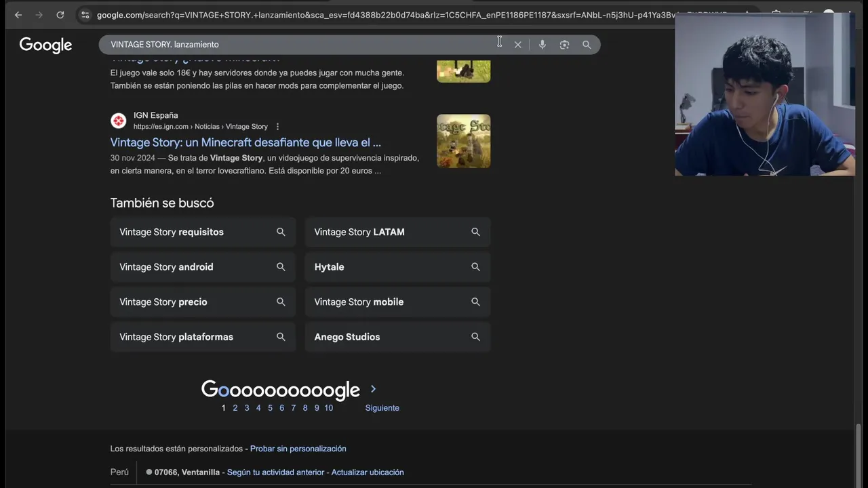Search Vintage Story LATAM suggestion
The image size is (868, 488).
[397, 232]
